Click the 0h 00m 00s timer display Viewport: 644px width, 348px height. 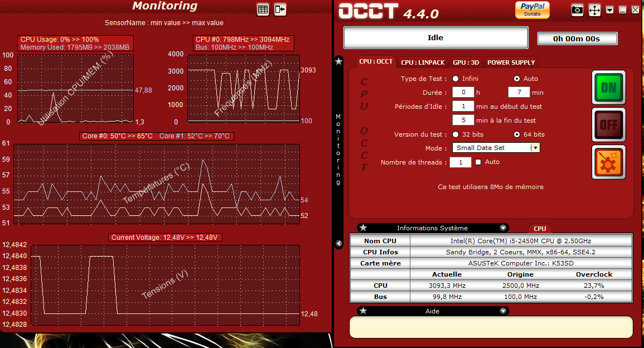577,38
